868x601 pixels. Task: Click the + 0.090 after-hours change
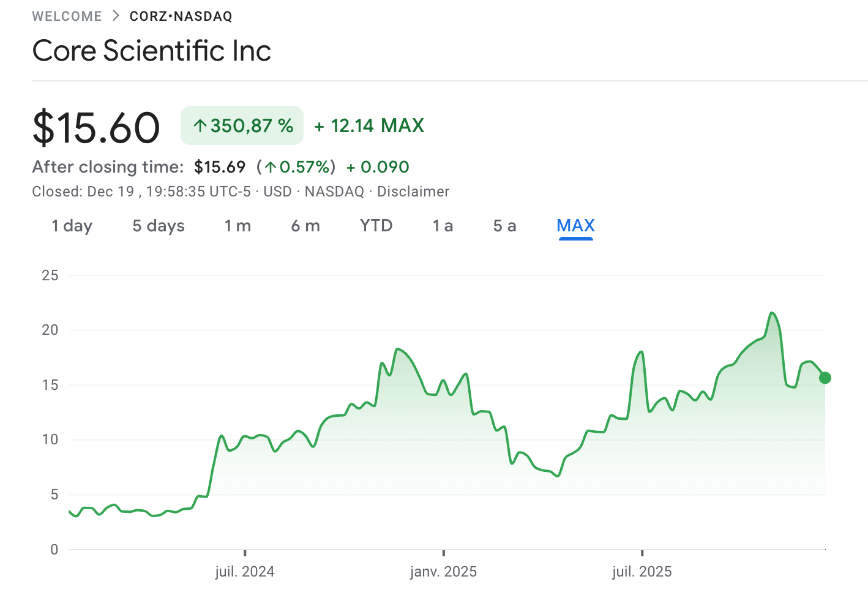[378, 167]
